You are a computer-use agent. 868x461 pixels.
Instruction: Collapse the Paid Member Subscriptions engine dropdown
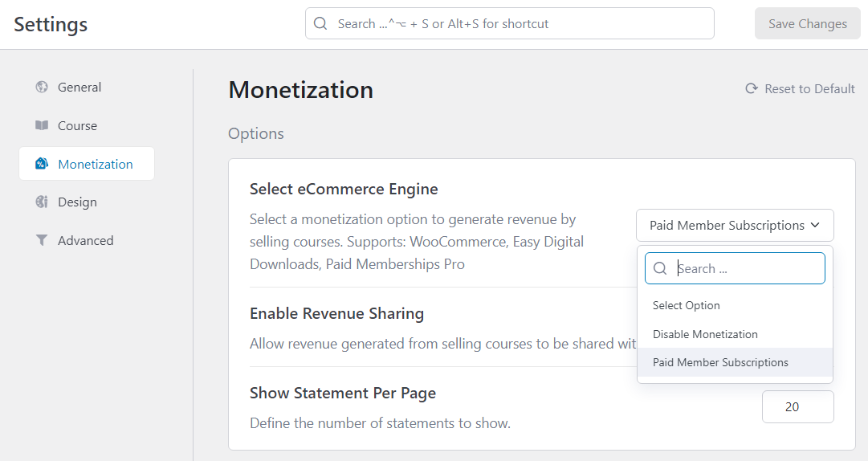tap(735, 225)
